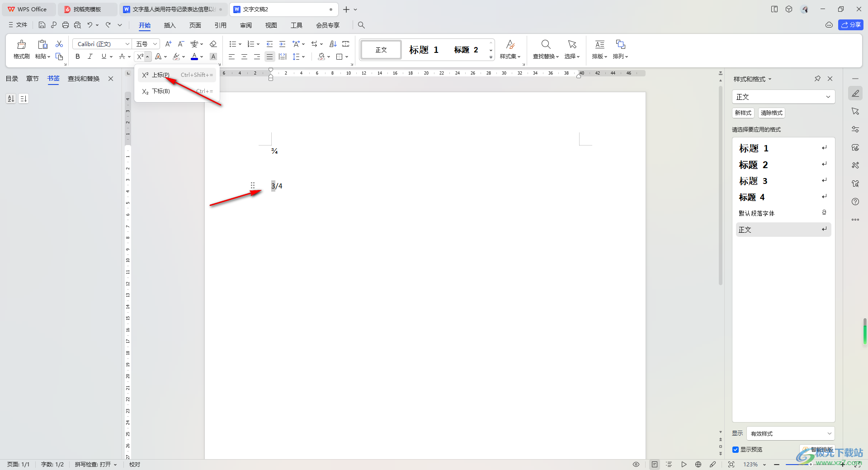Click the 清除格式 button
The width and height of the screenshot is (868, 470).
point(771,113)
